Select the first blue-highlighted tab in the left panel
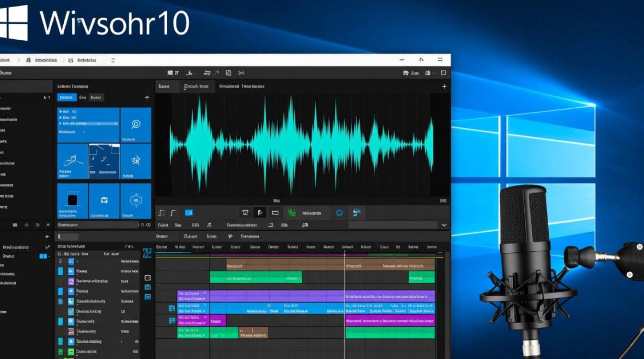The width and height of the screenshot is (644, 359). [68, 97]
